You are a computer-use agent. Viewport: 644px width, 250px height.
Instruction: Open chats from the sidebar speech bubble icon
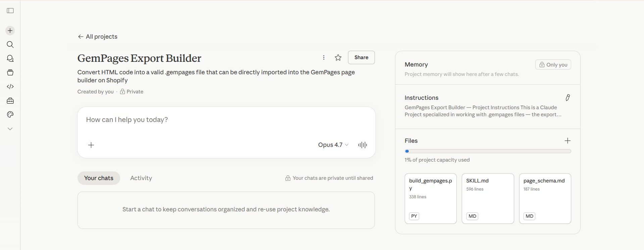coord(10,58)
